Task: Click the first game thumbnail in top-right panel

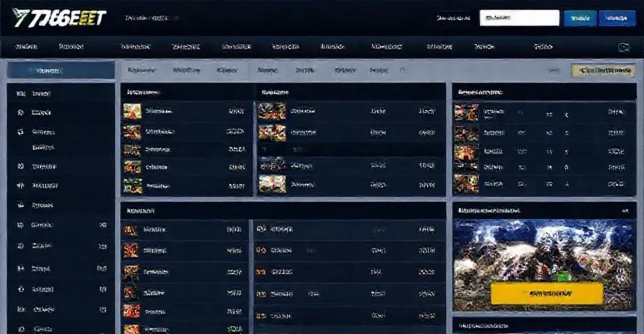Action: [466, 112]
